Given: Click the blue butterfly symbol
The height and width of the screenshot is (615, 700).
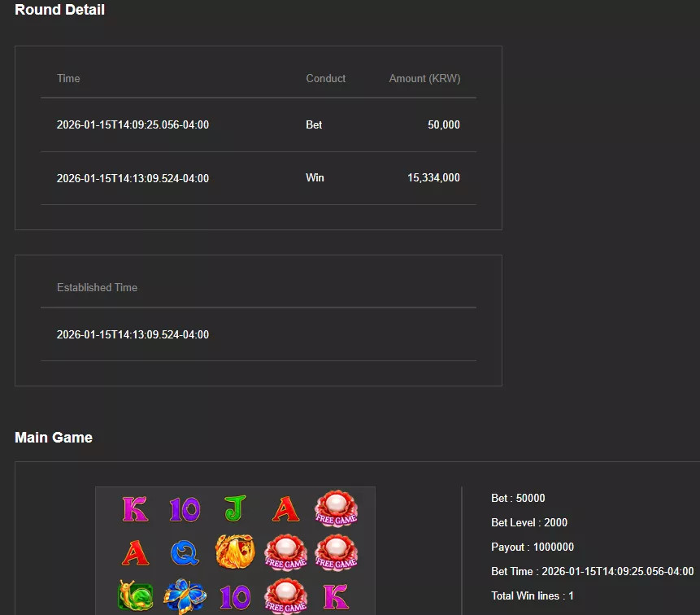Looking at the screenshot, I should click(185, 596).
